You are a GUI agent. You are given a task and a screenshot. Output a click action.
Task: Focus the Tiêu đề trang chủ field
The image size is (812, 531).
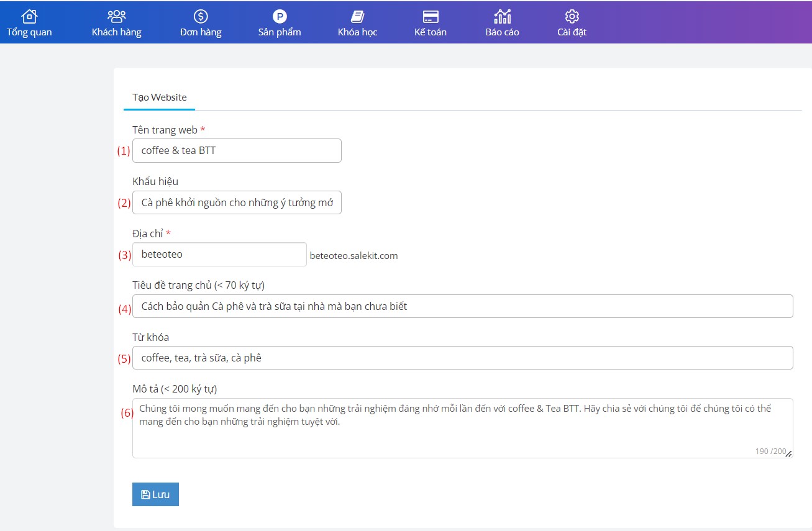point(462,306)
